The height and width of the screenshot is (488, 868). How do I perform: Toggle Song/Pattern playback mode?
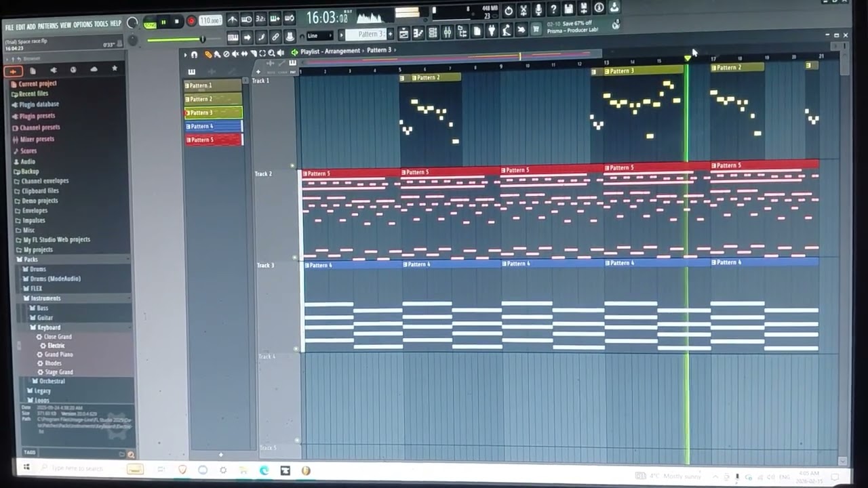pos(150,24)
